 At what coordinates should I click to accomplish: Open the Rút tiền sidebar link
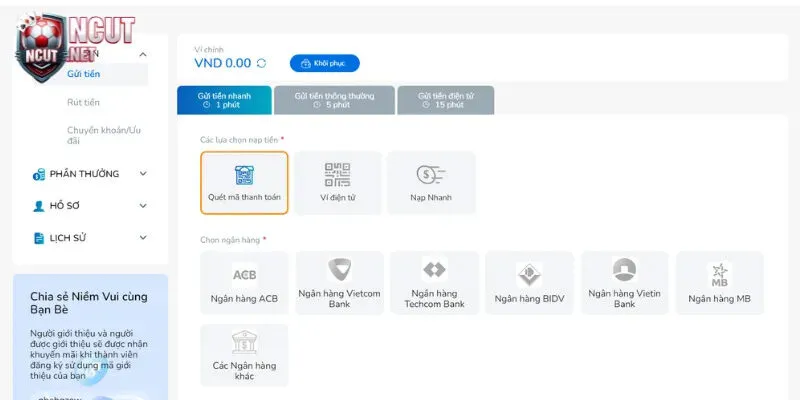pyautogui.click(x=83, y=102)
